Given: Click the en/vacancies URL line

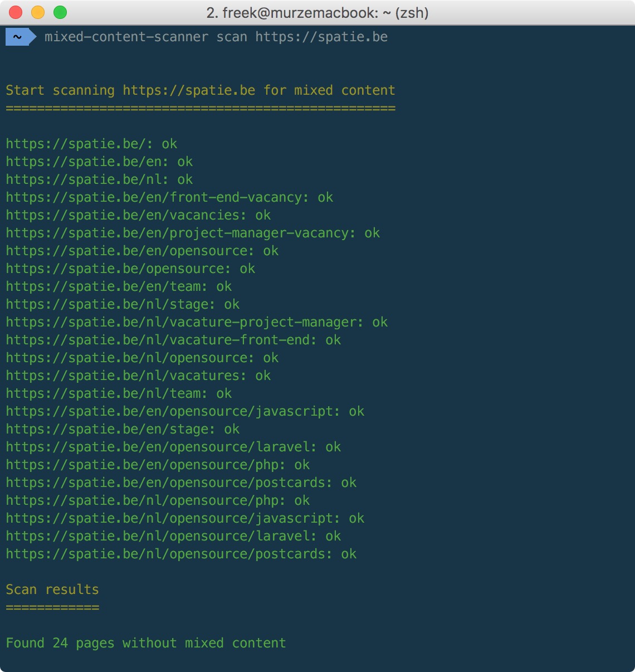Looking at the screenshot, I should coord(138,215).
